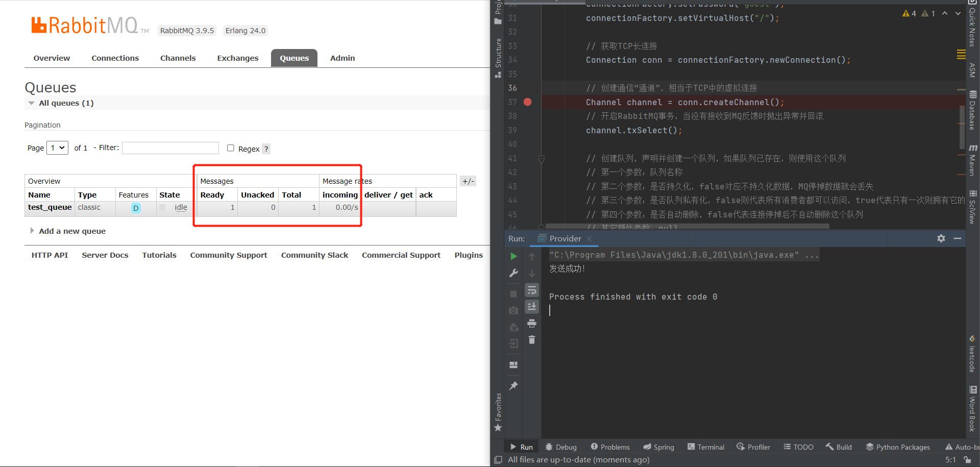Open the leetcode tool window
The width and height of the screenshot is (980, 467).
click(x=973, y=354)
